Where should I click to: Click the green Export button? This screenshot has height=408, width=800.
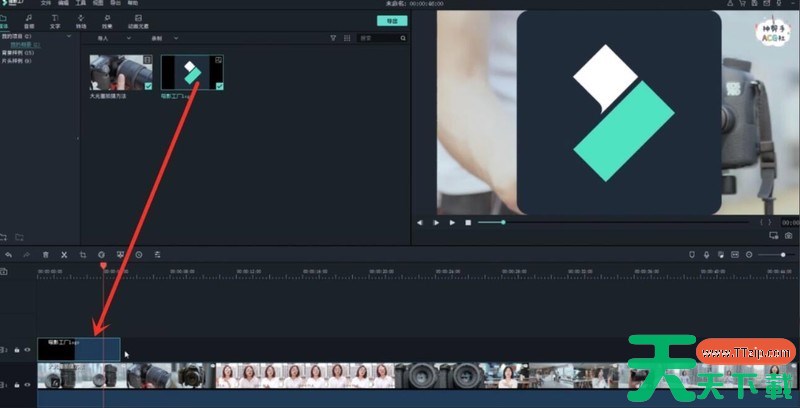pos(392,21)
